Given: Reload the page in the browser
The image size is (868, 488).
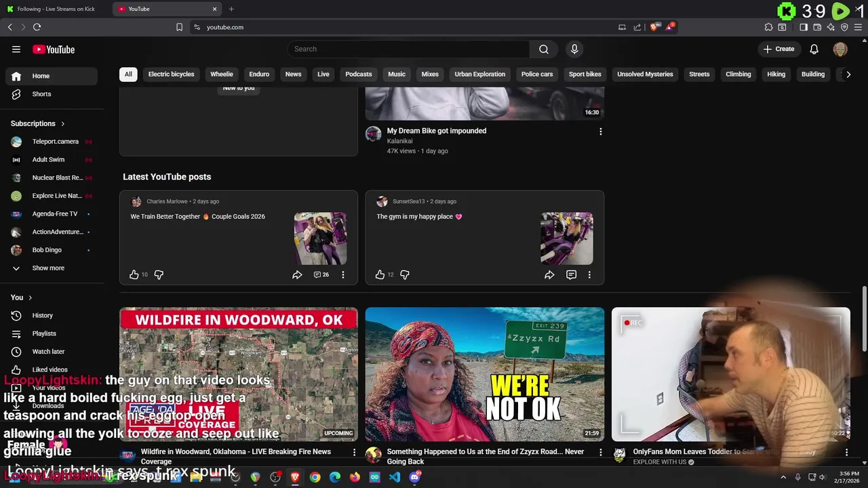Looking at the screenshot, I should 37,27.
